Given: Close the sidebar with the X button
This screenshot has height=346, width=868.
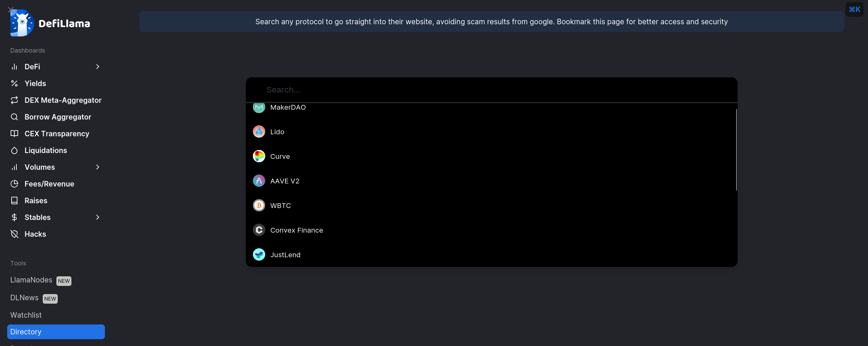Looking at the screenshot, I should pyautogui.click(x=11, y=10).
